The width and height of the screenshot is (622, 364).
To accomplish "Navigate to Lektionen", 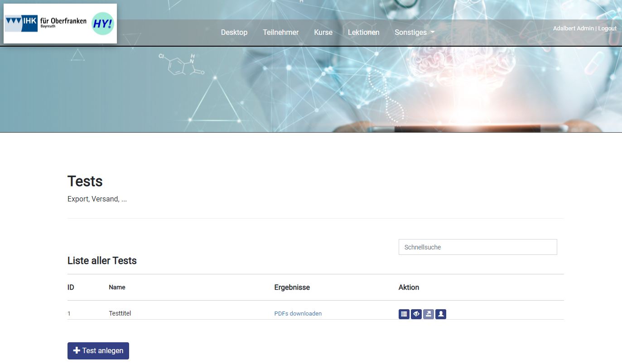I will pos(363,33).
